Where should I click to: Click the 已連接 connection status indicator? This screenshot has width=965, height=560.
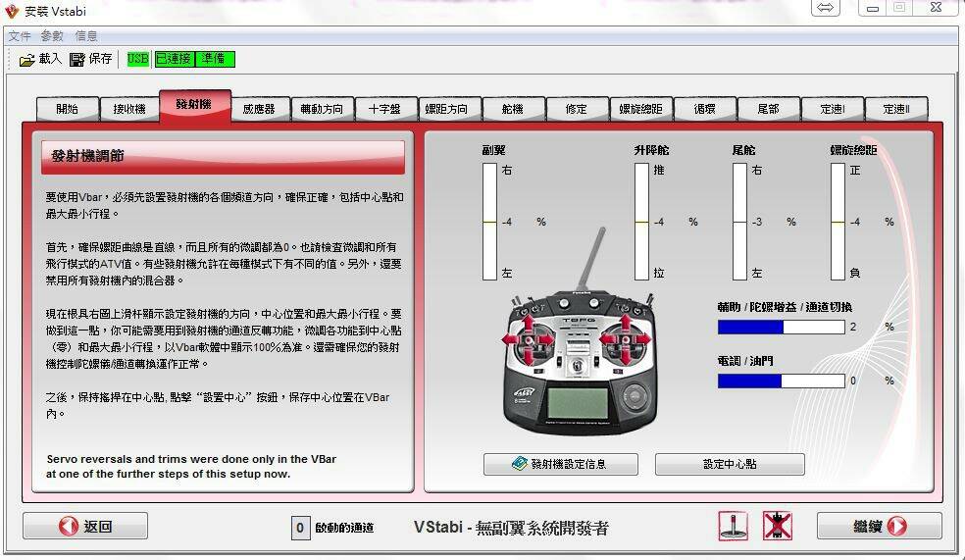click(175, 59)
